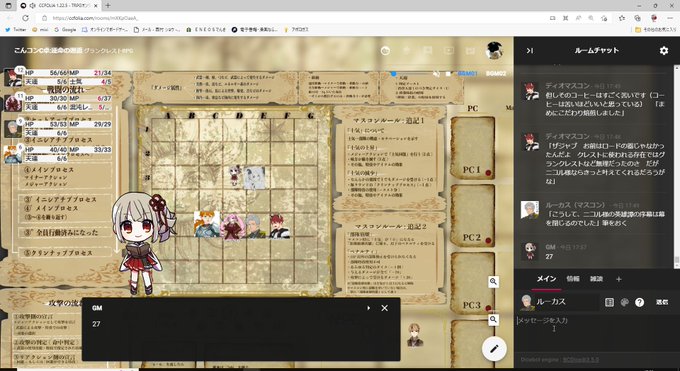Viewport: 680px width, 371px height.
Task: Open the user profile avatar at top
Action: pos(494,50)
